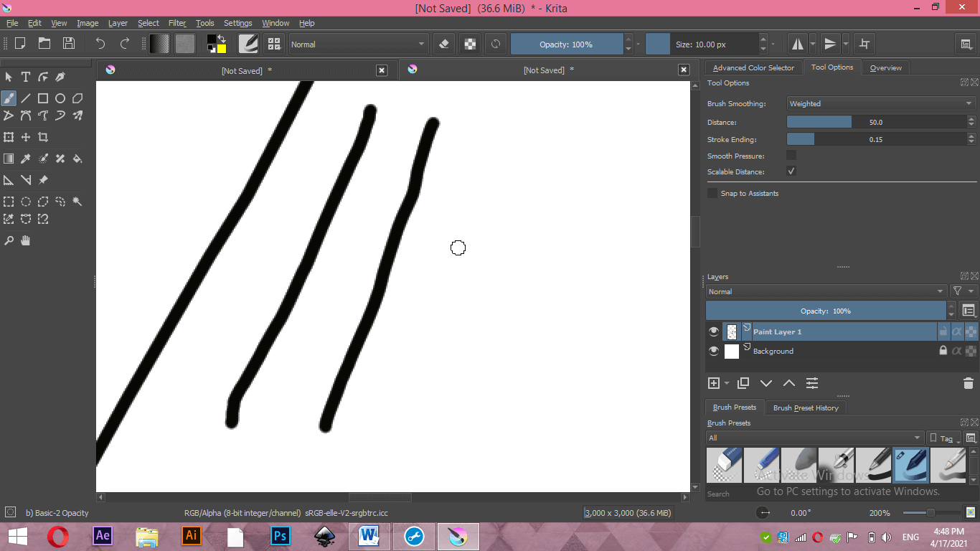
Task: Select the Transform tool
Action: 9,137
